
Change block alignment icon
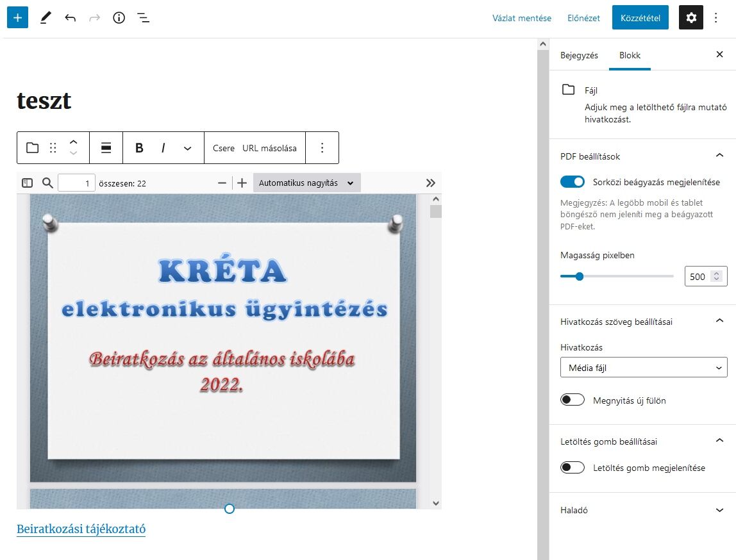point(106,148)
